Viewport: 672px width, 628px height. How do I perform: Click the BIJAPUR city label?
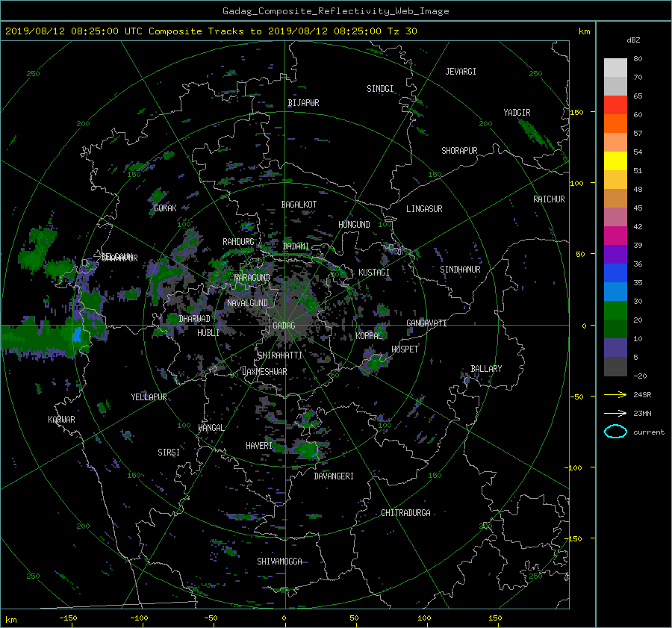[x=303, y=103]
